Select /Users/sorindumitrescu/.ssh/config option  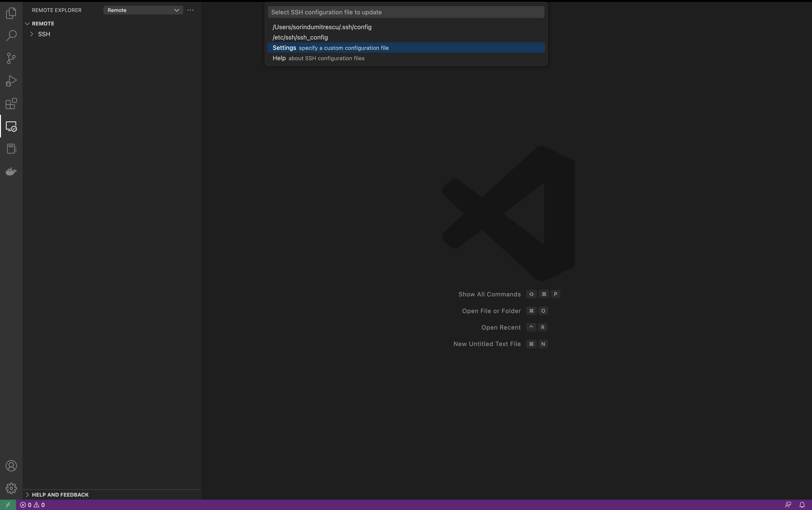(x=322, y=27)
